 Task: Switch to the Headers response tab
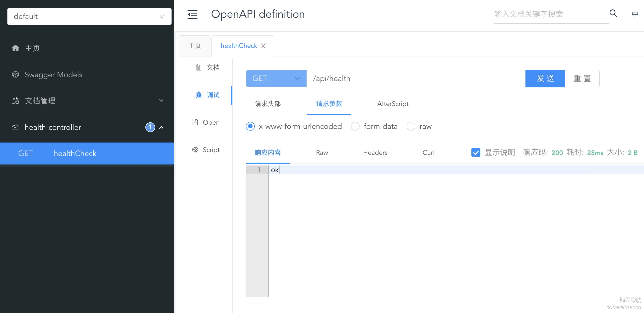coord(375,152)
